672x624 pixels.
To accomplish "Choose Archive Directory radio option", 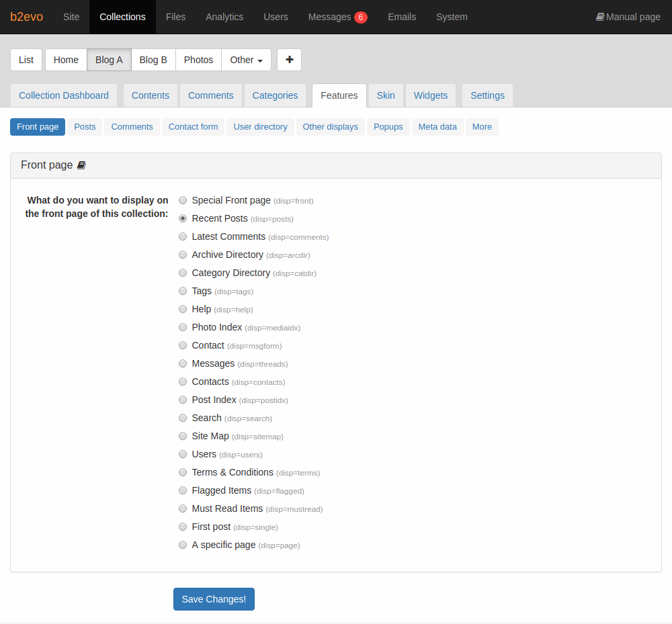I will coord(183,255).
